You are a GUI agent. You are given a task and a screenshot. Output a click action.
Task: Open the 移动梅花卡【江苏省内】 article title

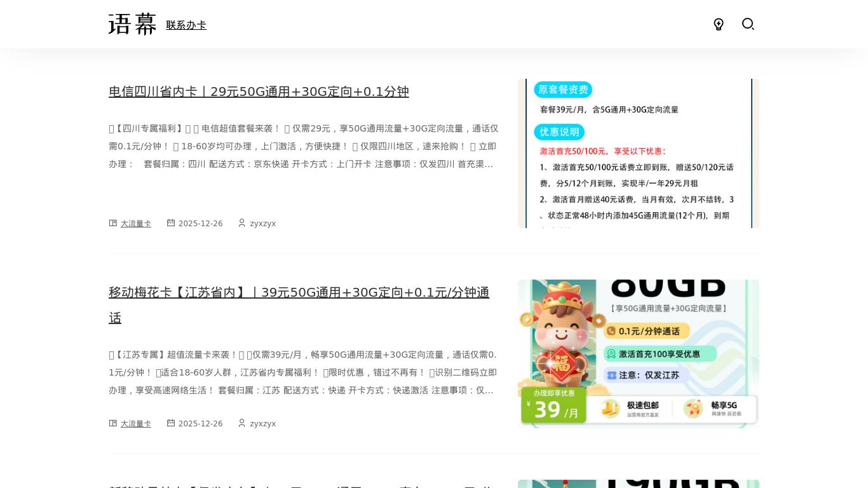click(299, 293)
